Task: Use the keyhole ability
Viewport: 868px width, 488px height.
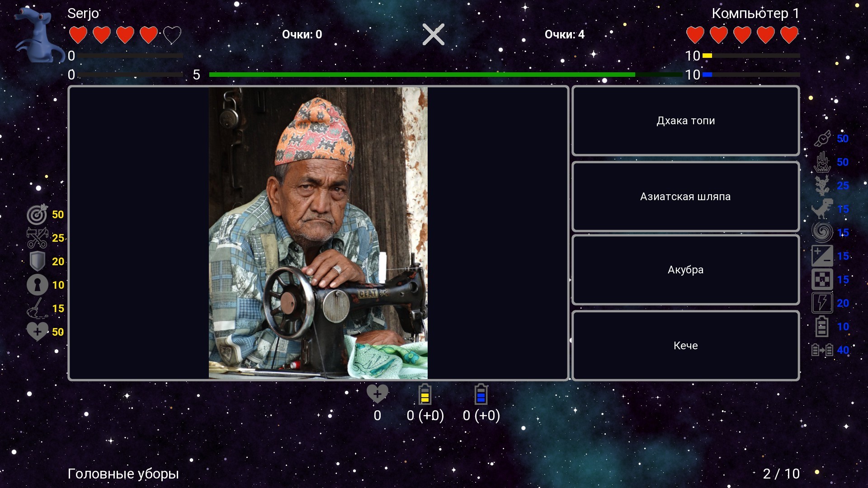Action: click(x=37, y=285)
